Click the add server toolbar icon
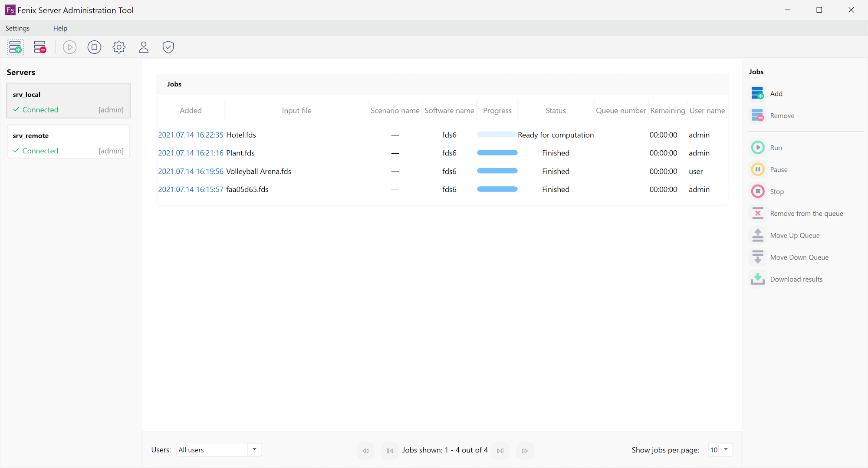 pos(15,47)
